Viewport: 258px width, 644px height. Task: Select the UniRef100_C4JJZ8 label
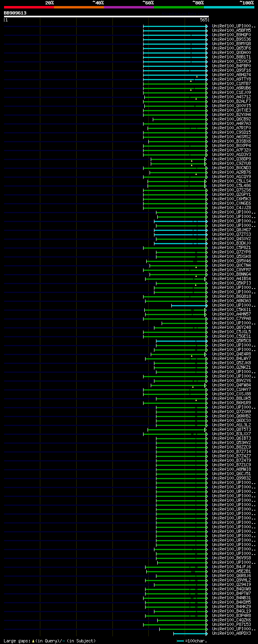pos(231,208)
